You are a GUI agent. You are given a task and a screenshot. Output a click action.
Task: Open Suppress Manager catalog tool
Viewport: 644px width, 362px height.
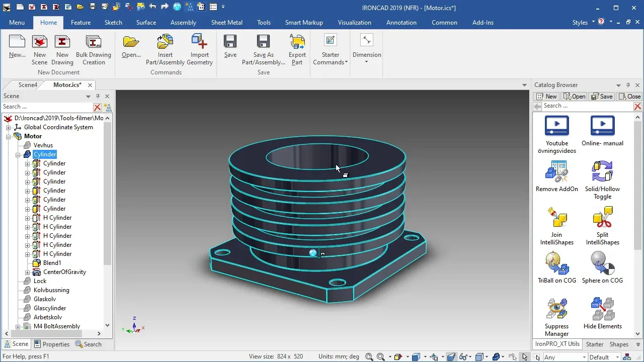556,309
